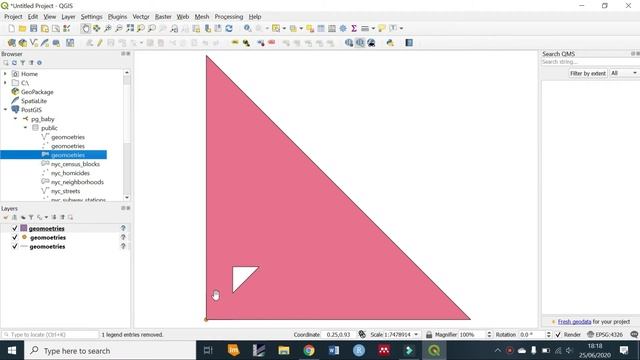The height and width of the screenshot is (360, 640).
Task: Click the filter icon in the Browser panel
Action: click(22, 63)
